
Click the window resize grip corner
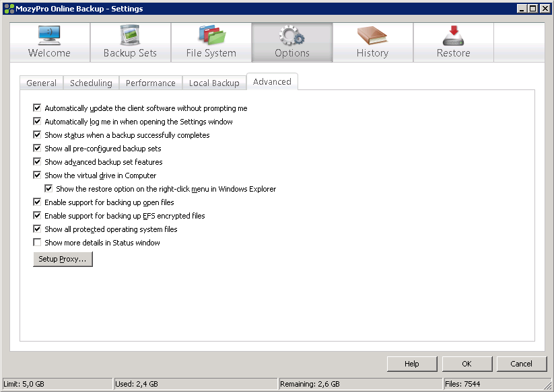(x=548, y=385)
